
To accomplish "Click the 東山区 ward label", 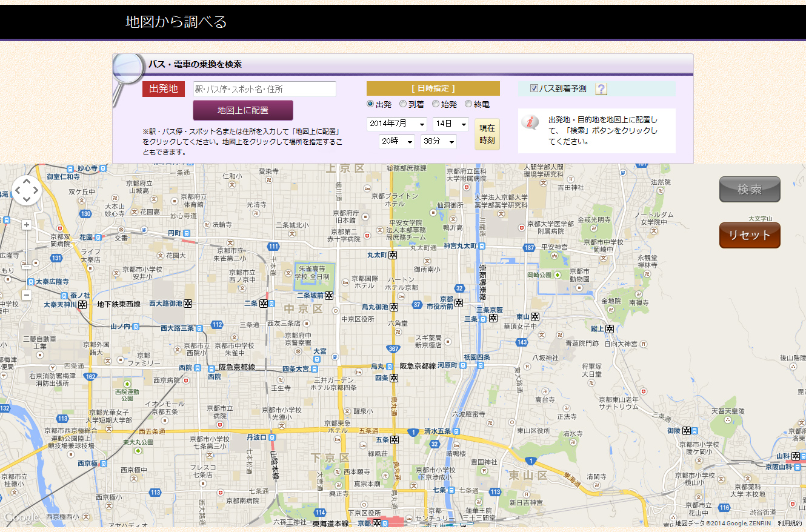I will point(528,476).
